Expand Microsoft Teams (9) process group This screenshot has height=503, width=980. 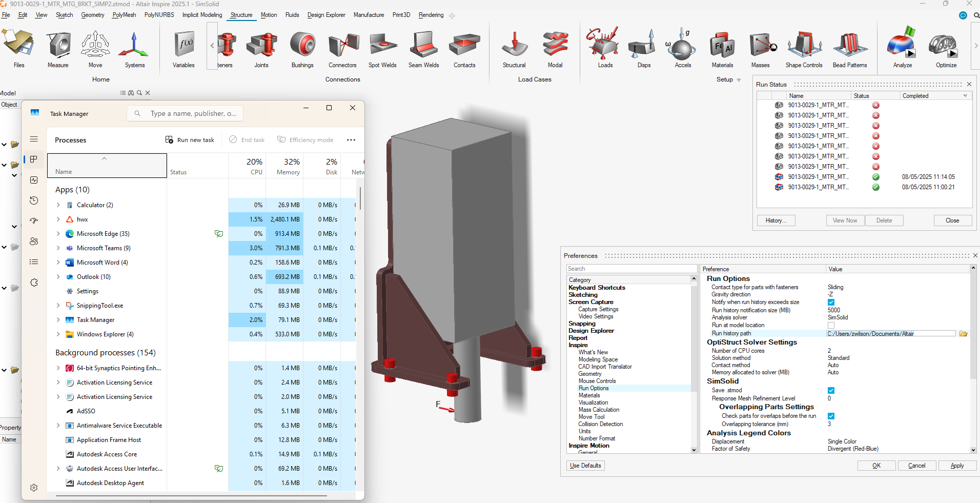(x=58, y=248)
